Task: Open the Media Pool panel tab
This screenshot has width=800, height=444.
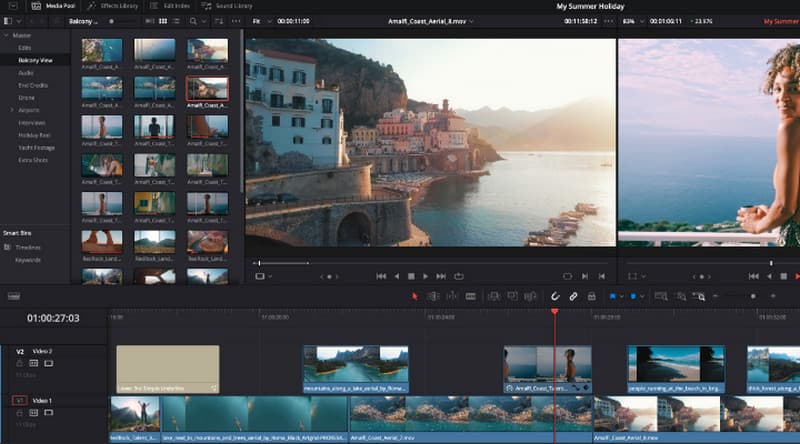Action: [x=53, y=6]
